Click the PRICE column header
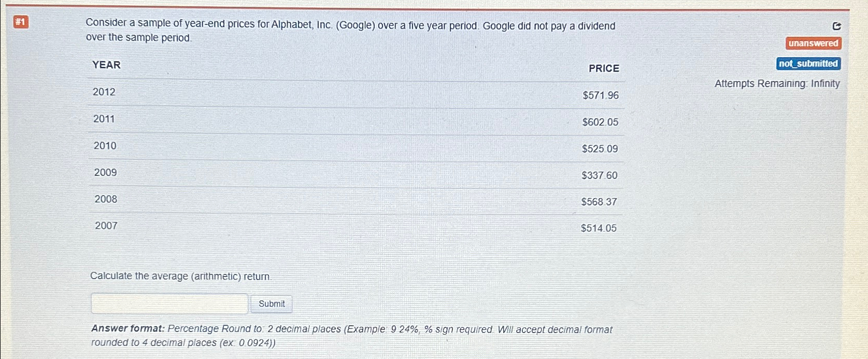868x359 pixels. click(x=604, y=68)
